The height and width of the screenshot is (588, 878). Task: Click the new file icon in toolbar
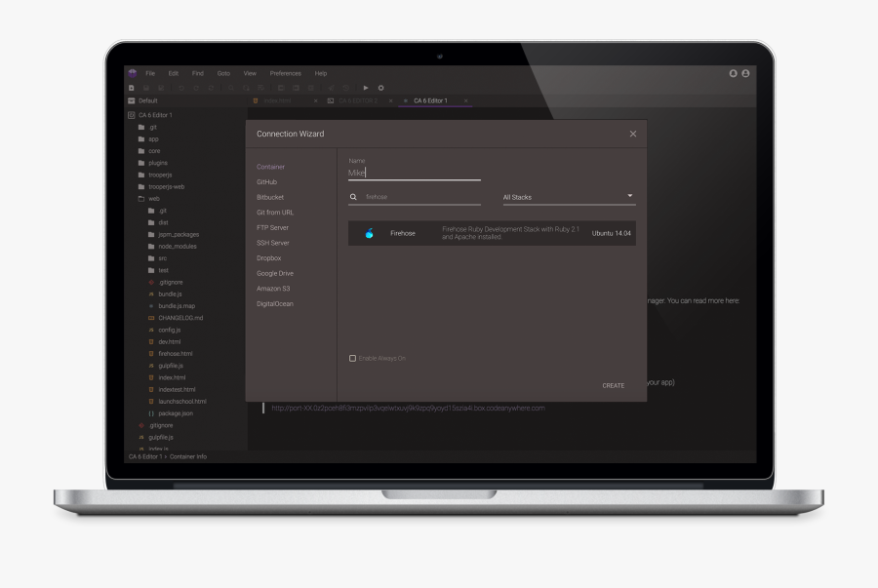[132, 88]
